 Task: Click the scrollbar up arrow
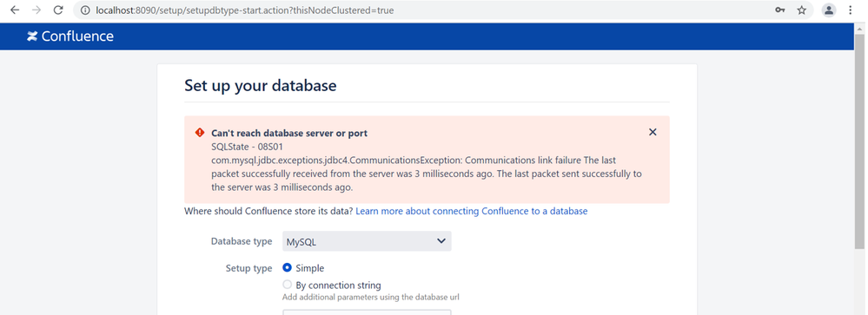(859, 29)
